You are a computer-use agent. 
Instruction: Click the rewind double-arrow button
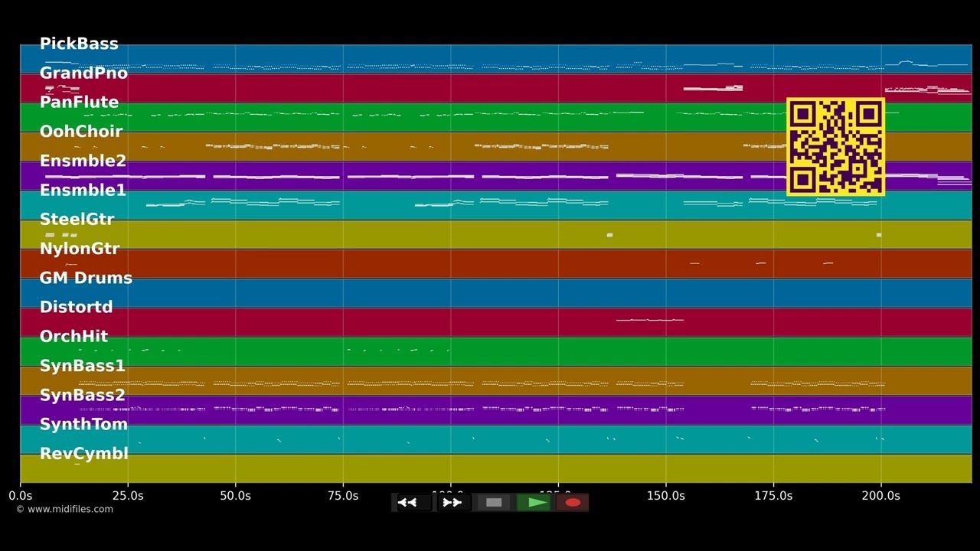click(x=413, y=503)
